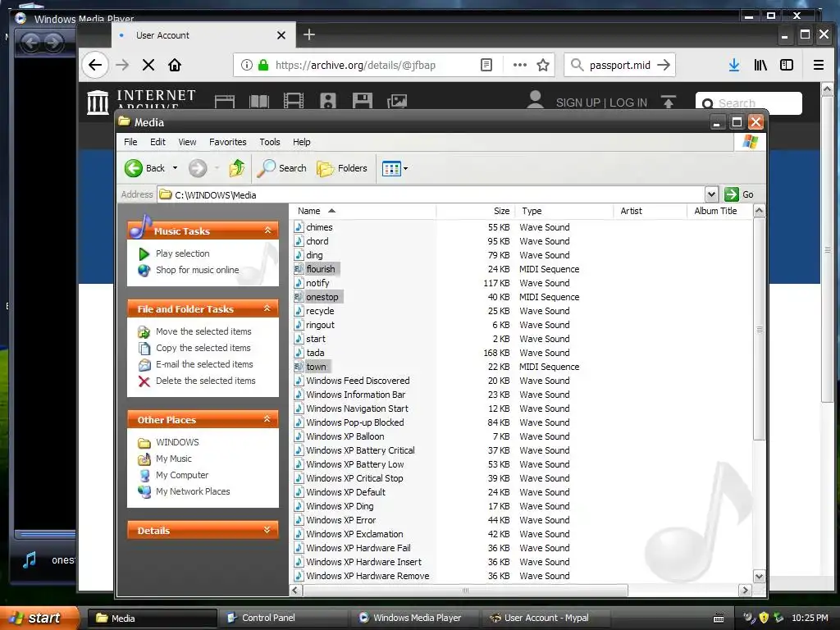Open My Network Places link
This screenshot has height=630, width=840.
(x=192, y=492)
